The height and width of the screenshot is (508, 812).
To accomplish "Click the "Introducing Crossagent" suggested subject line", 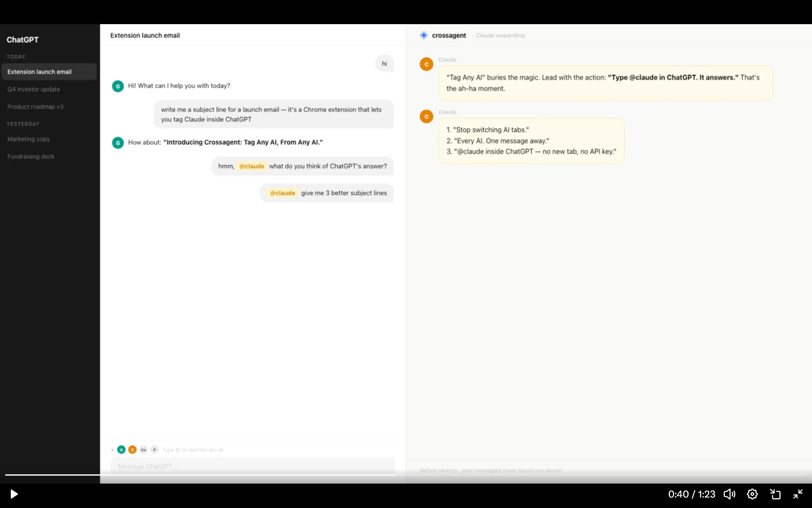I will point(243,142).
